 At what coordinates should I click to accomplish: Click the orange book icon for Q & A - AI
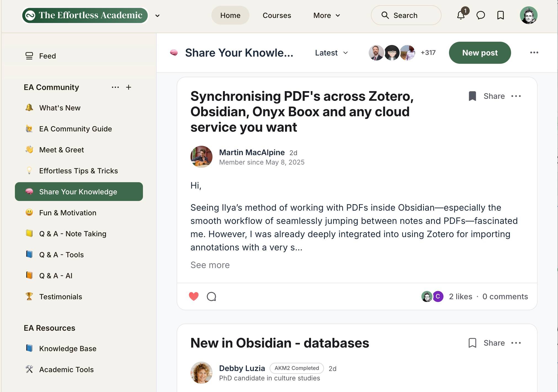coord(29,275)
